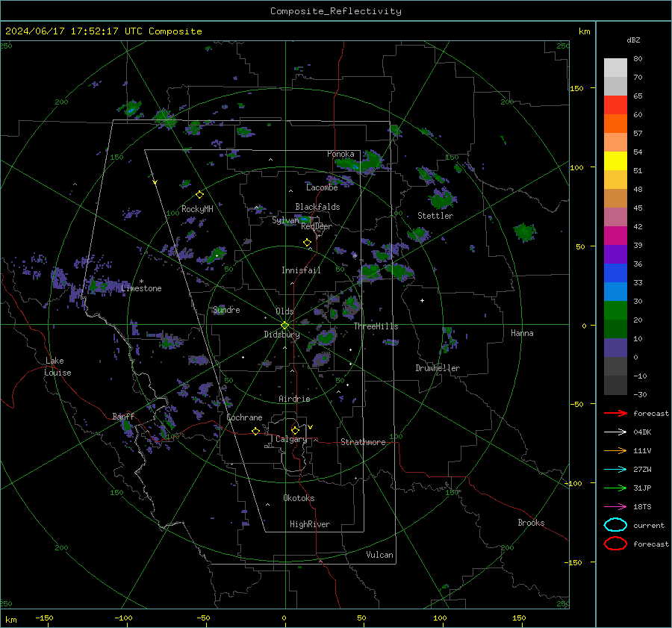Pick the slate 0–10 dBZ swatch
The image size is (672, 628).
(x=615, y=348)
